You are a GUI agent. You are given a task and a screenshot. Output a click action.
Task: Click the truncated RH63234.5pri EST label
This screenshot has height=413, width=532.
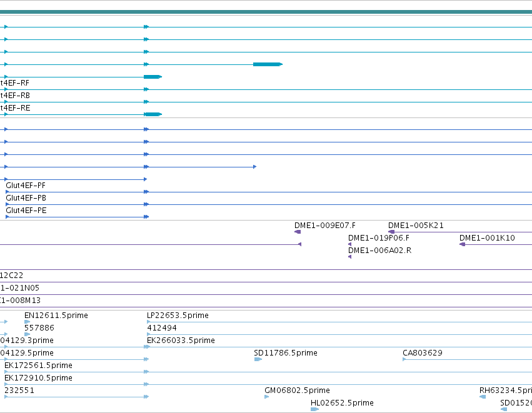click(506, 391)
